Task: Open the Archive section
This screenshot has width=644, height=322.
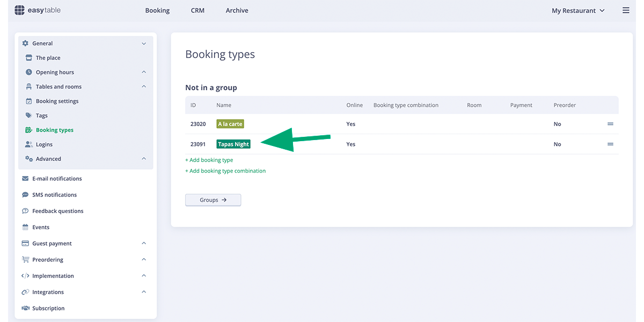Action: pyautogui.click(x=237, y=10)
